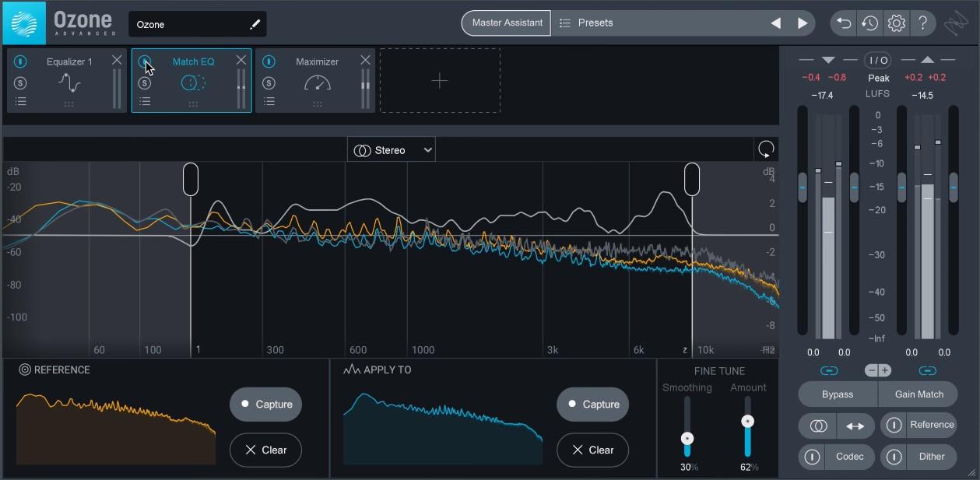Toggle input channel link icon

click(828, 370)
